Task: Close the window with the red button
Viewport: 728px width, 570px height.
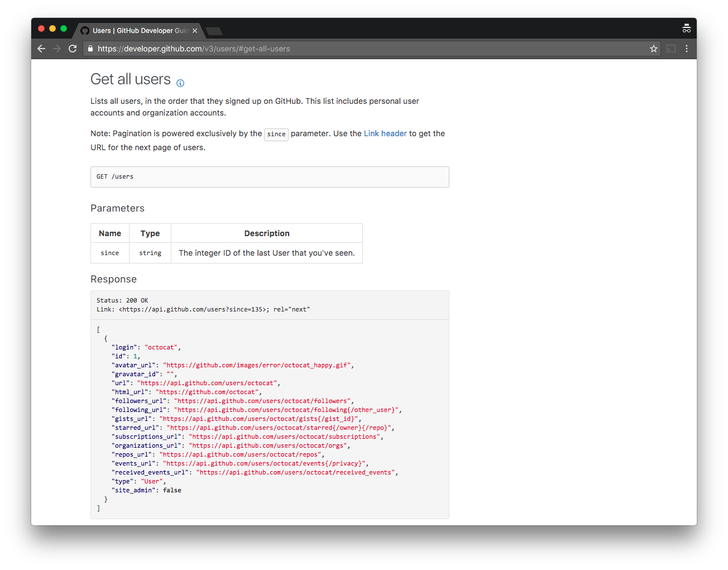Action: 41,28
